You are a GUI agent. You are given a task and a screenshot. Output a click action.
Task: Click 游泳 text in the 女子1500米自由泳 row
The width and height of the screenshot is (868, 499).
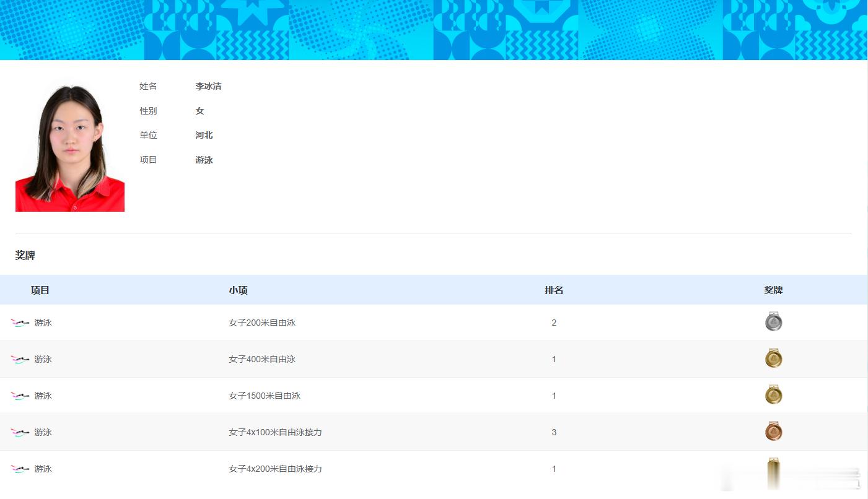pos(43,396)
